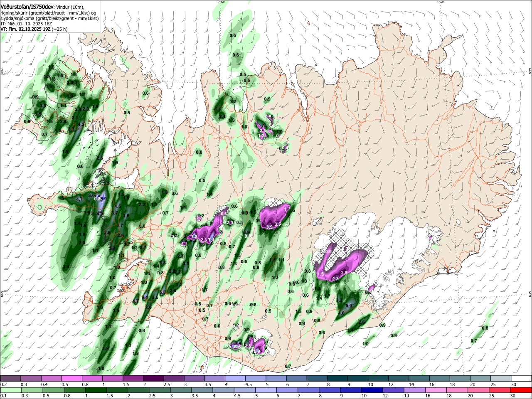Click the "Veðurstofan/IS750dev" title text

[x=27, y=7]
